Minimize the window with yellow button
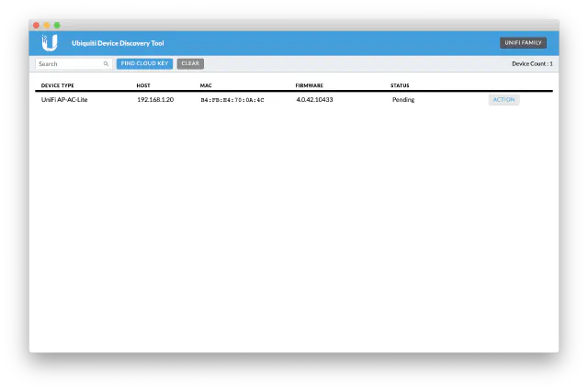This screenshot has width=588, height=391. pyautogui.click(x=47, y=25)
